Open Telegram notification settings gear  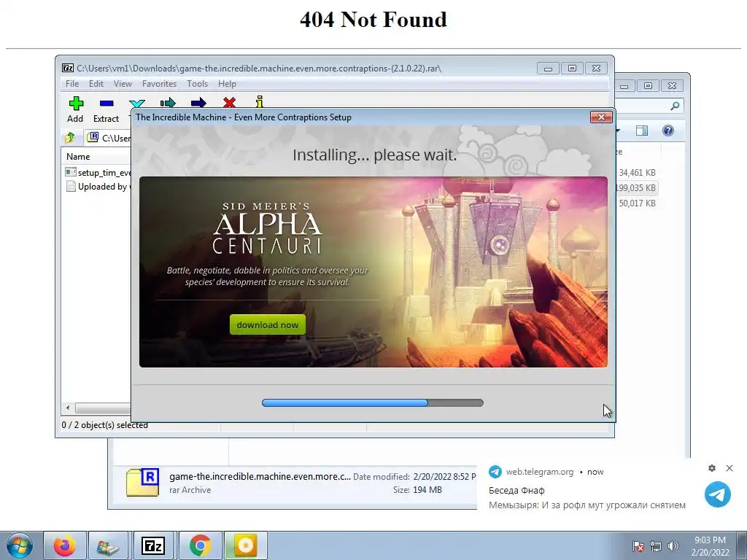(x=712, y=468)
